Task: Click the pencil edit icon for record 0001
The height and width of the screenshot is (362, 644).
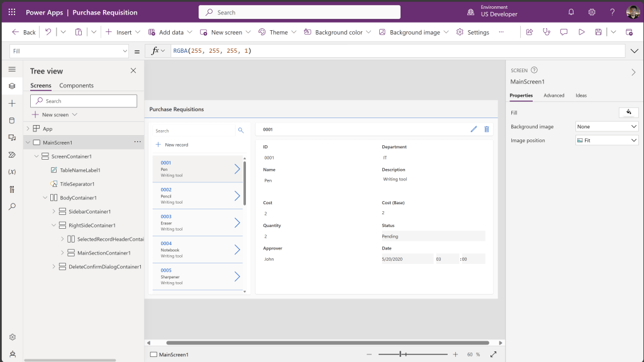Action: (x=474, y=129)
